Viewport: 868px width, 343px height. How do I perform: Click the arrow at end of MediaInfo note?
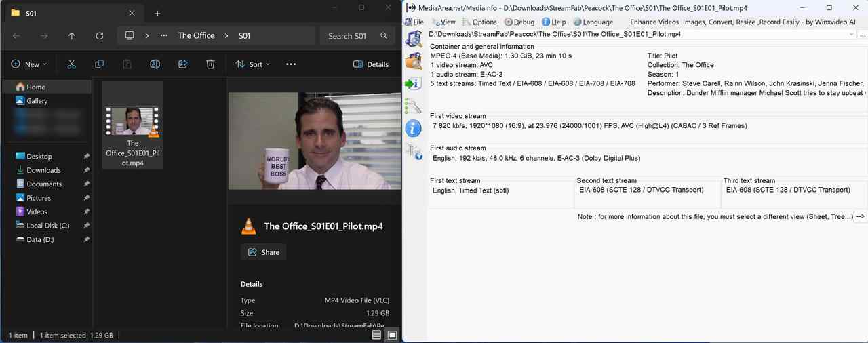pyautogui.click(x=861, y=216)
